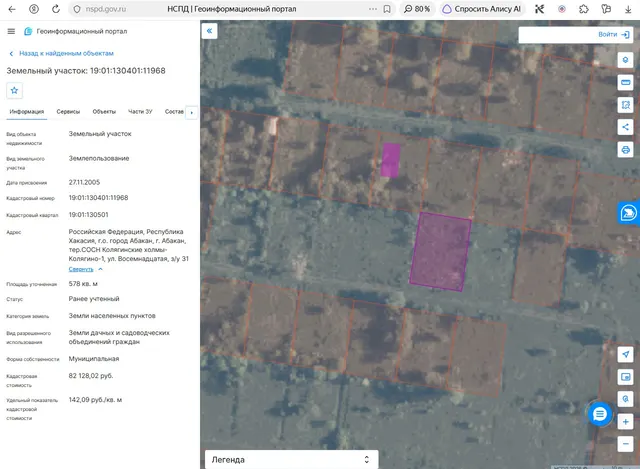Open the blue chat support bubble
The image size is (640, 469).
pyautogui.click(x=600, y=414)
